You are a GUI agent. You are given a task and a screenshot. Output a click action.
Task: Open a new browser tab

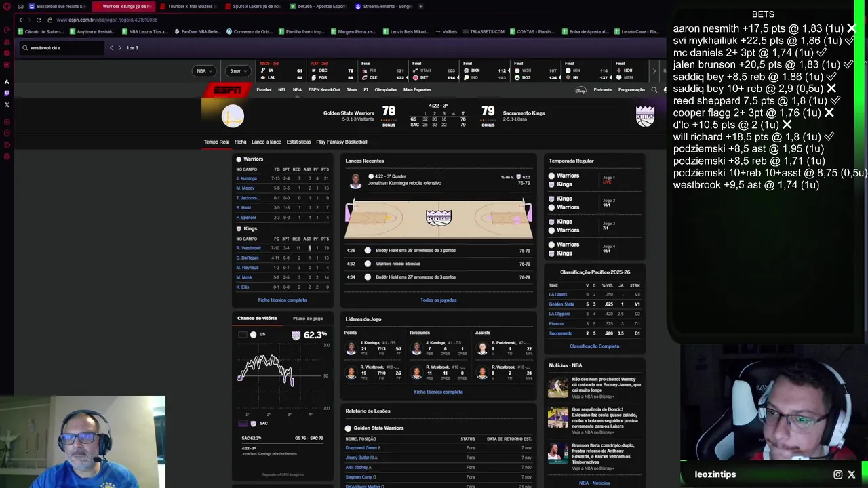pos(421,6)
